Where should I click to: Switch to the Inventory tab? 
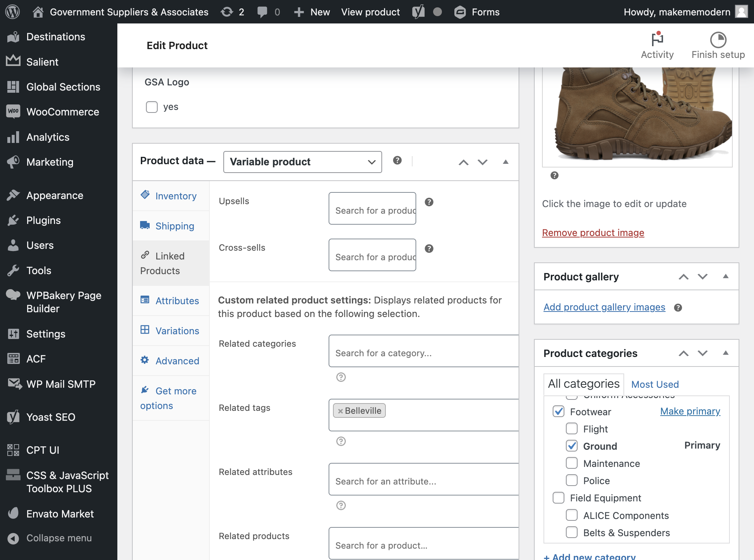tap(171, 196)
